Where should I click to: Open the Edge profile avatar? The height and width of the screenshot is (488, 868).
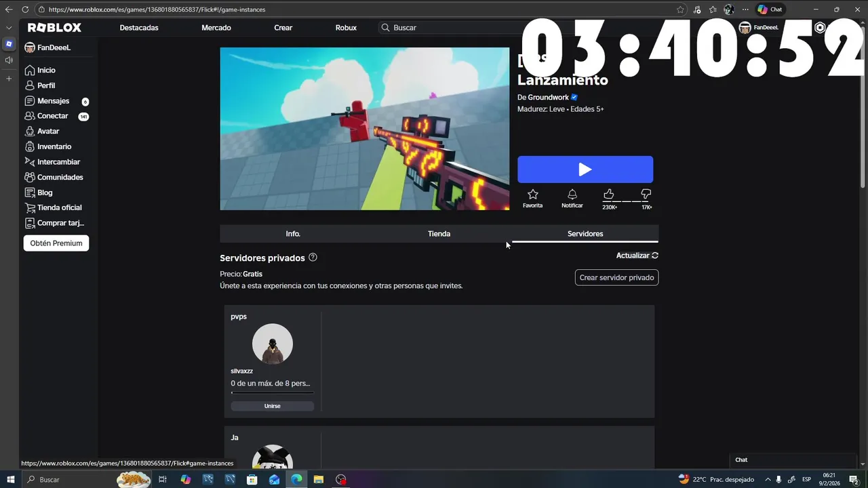pos(729,9)
